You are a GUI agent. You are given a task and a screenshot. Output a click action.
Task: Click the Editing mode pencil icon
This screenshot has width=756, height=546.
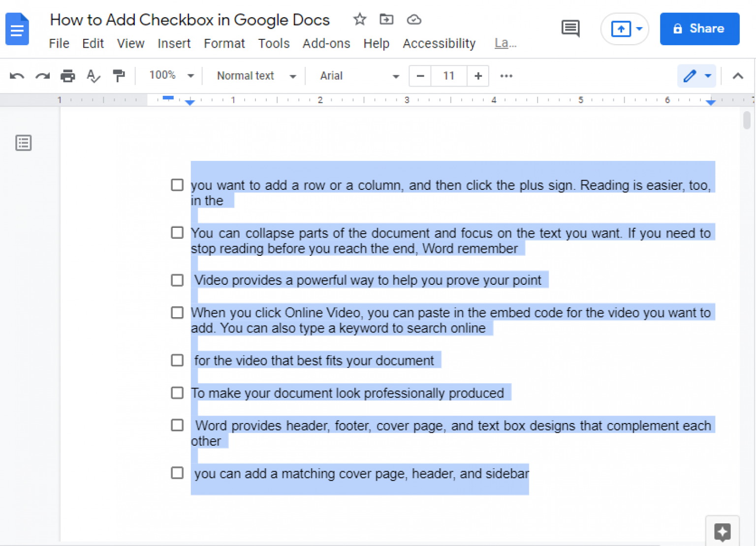point(690,76)
